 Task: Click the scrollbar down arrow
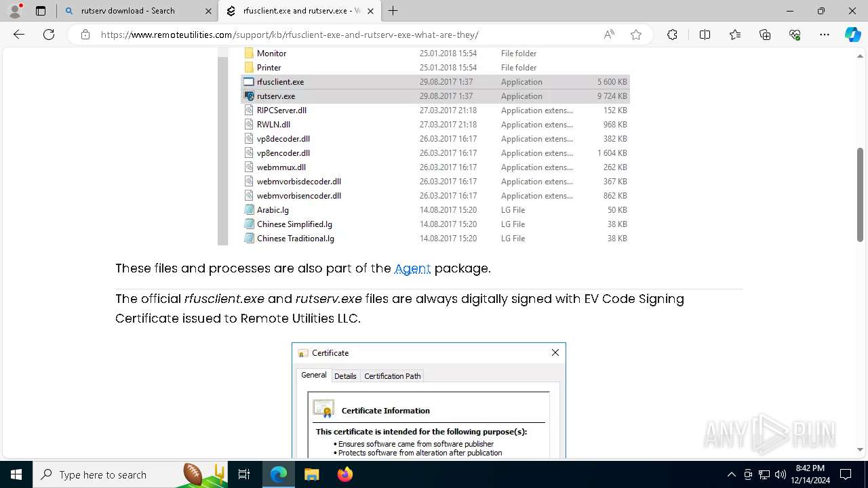click(x=860, y=449)
